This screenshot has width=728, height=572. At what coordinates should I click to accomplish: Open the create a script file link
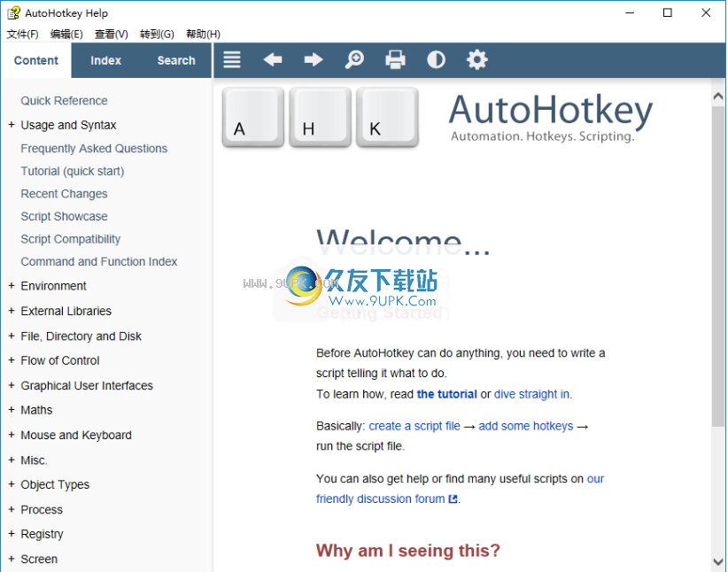pyautogui.click(x=414, y=426)
